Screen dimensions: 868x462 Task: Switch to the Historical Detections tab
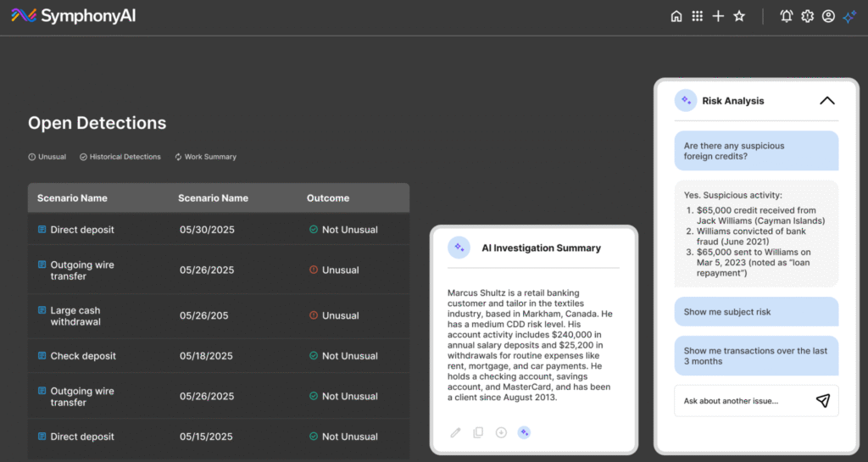(120, 157)
